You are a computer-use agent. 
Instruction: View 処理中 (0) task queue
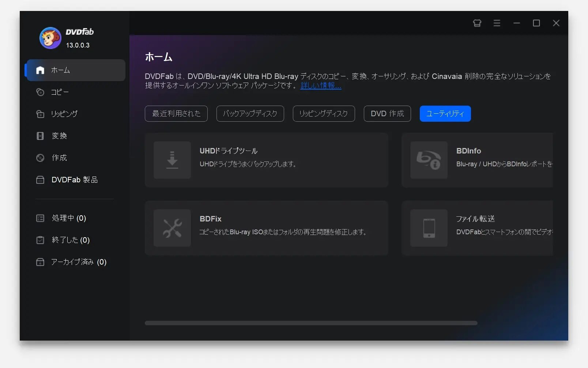pyautogui.click(x=68, y=218)
